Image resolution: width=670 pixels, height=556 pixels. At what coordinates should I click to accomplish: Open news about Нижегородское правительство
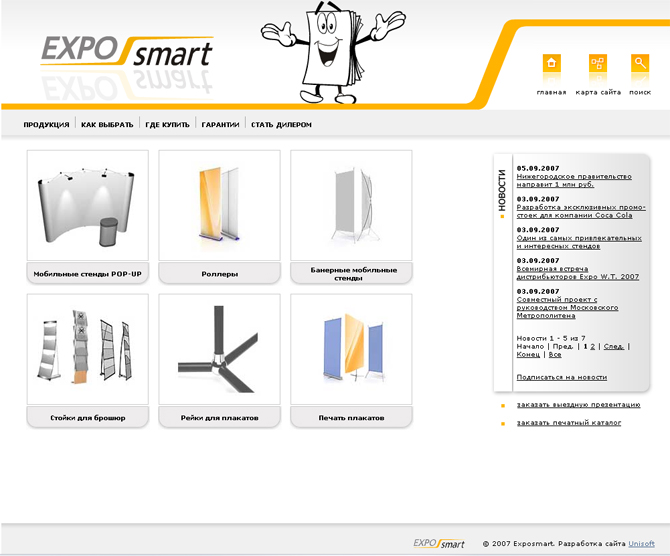[574, 180]
